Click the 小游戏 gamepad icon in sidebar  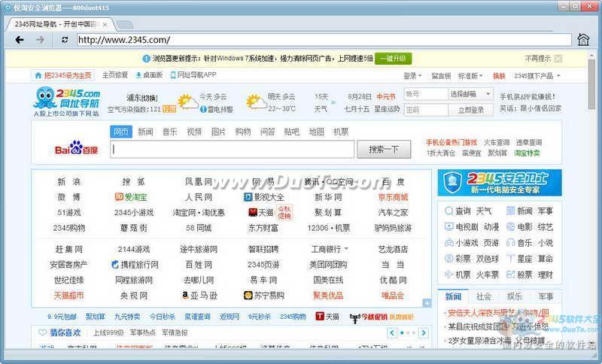coord(448,243)
